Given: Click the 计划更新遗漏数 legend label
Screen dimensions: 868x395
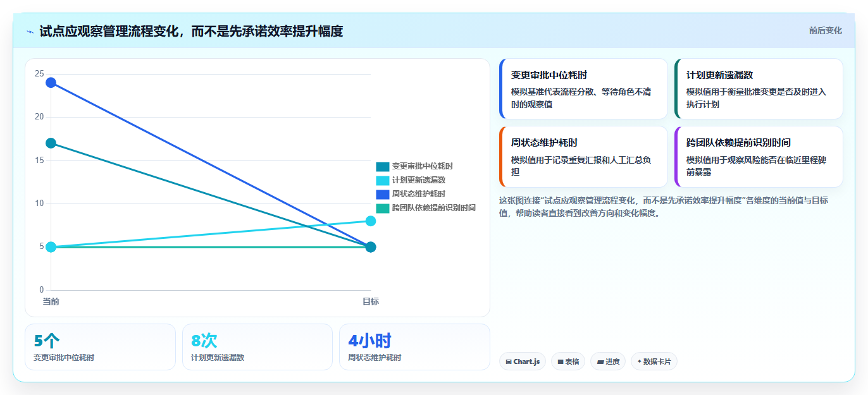Looking at the screenshot, I should pos(418,180).
